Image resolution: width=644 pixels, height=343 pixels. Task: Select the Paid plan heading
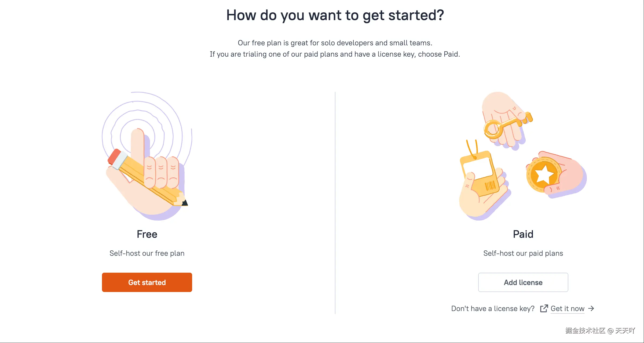coord(523,234)
